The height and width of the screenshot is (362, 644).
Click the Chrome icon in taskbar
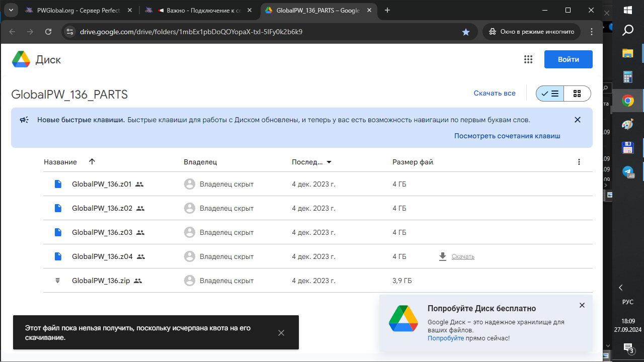click(x=628, y=101)
